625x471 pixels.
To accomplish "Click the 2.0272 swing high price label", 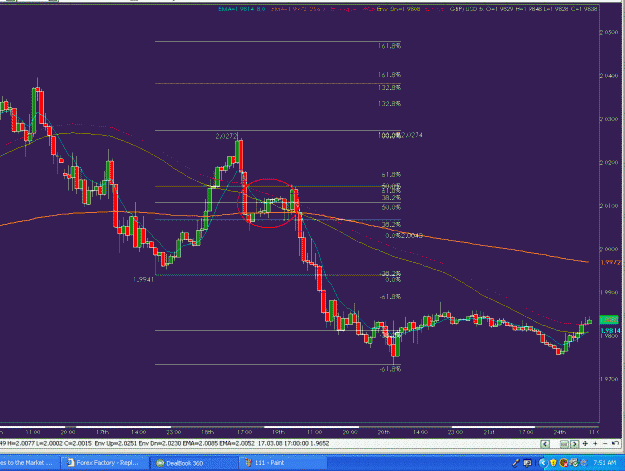I will point(226,136).
